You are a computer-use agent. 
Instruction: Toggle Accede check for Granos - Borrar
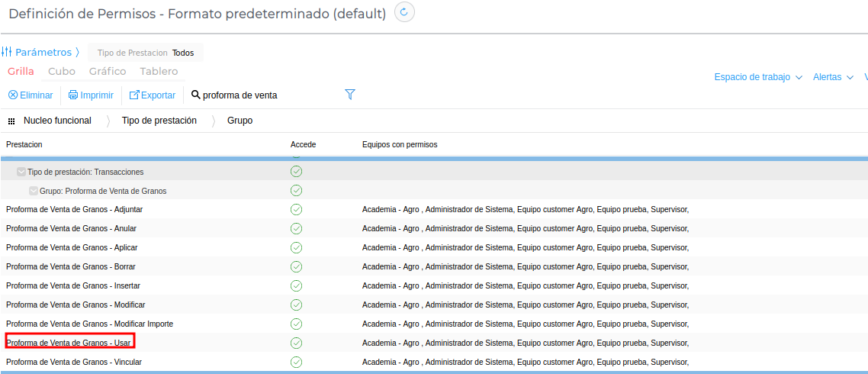point(296,266)
